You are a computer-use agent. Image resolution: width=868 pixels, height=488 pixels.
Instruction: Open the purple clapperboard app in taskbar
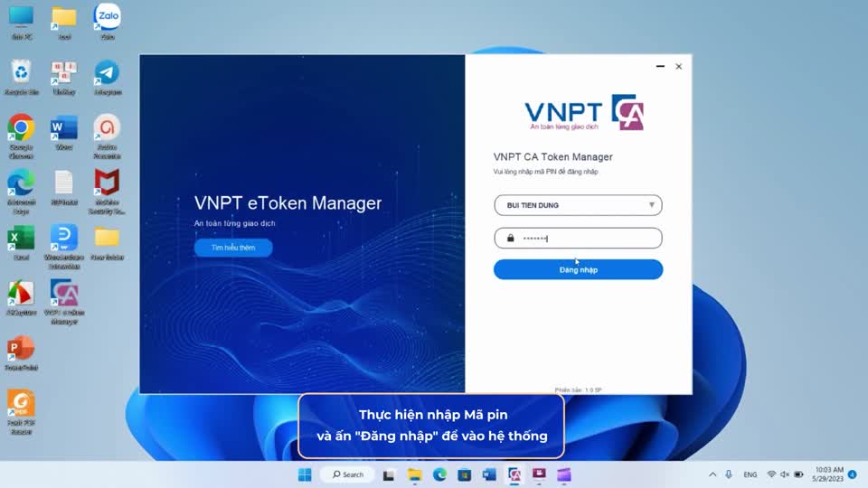[x=564, y=474]
